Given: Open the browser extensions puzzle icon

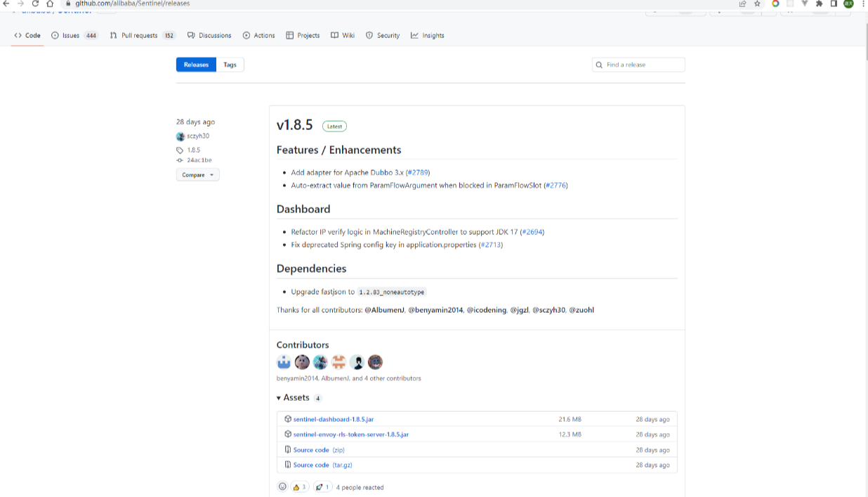Looking at the screenshot, I should coord(819,4).
